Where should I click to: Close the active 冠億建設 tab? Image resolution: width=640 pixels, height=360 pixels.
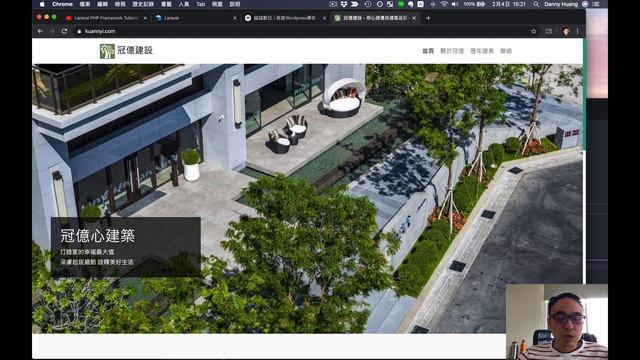[414, 18]
